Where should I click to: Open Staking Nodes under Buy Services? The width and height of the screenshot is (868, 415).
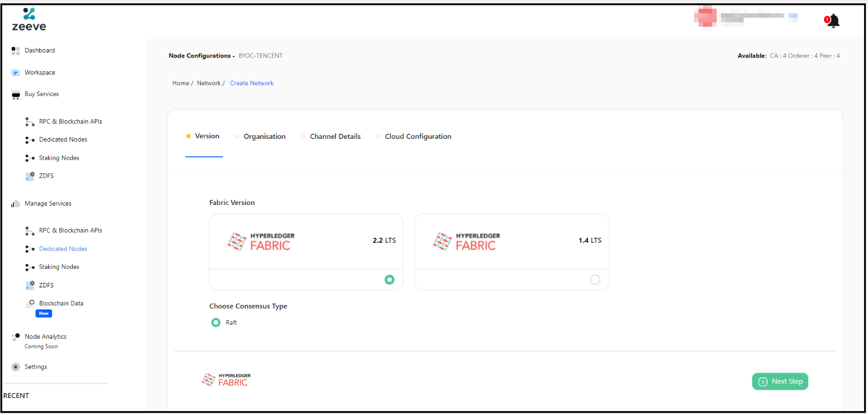pyautogui.click(x=58, y=158)
